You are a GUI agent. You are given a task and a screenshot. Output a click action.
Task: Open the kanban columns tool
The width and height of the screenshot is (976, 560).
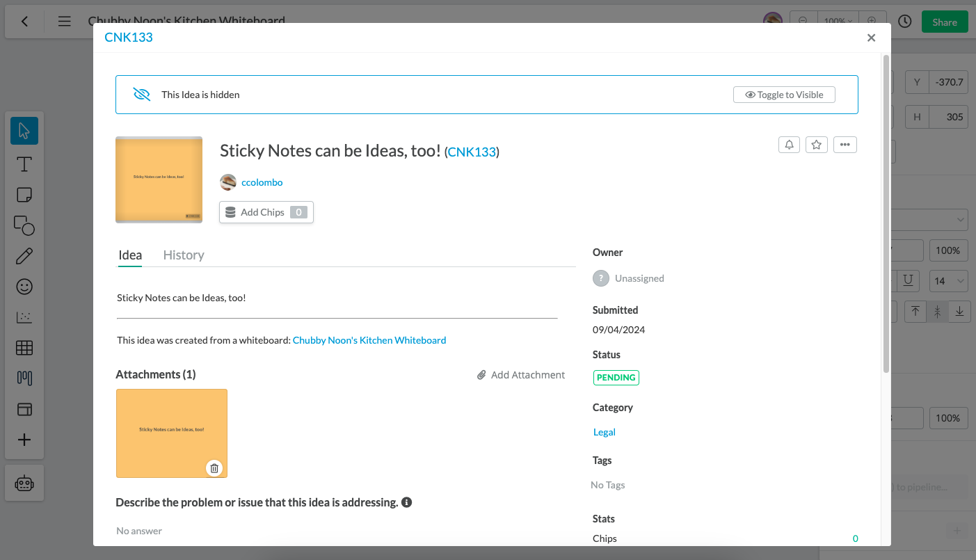point(24,378)
